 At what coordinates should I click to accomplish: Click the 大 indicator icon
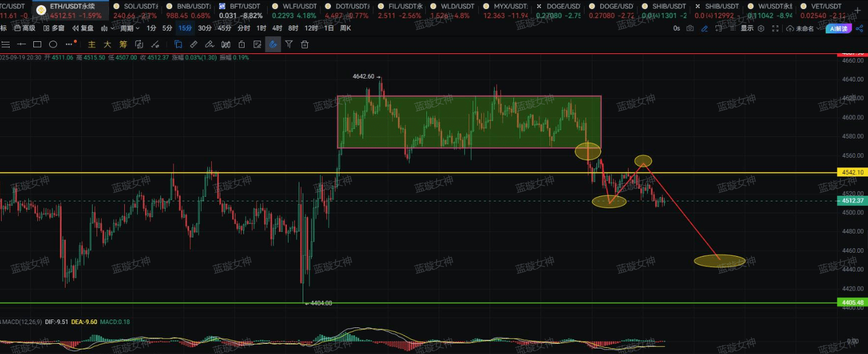(x=107, y=44)
